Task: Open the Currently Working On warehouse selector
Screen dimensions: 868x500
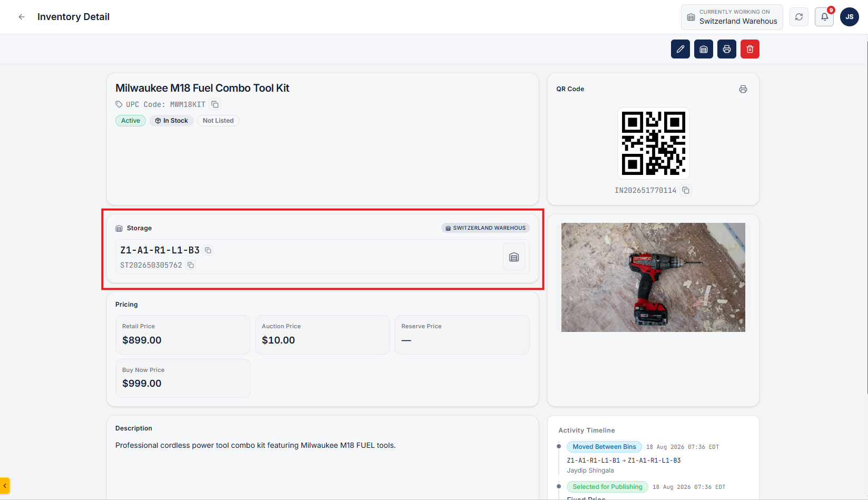Action: (x=732, y=17)
